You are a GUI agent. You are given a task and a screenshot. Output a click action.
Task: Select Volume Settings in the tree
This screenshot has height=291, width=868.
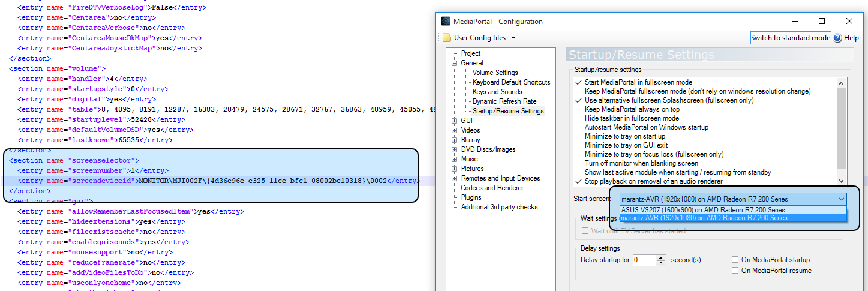495,73
